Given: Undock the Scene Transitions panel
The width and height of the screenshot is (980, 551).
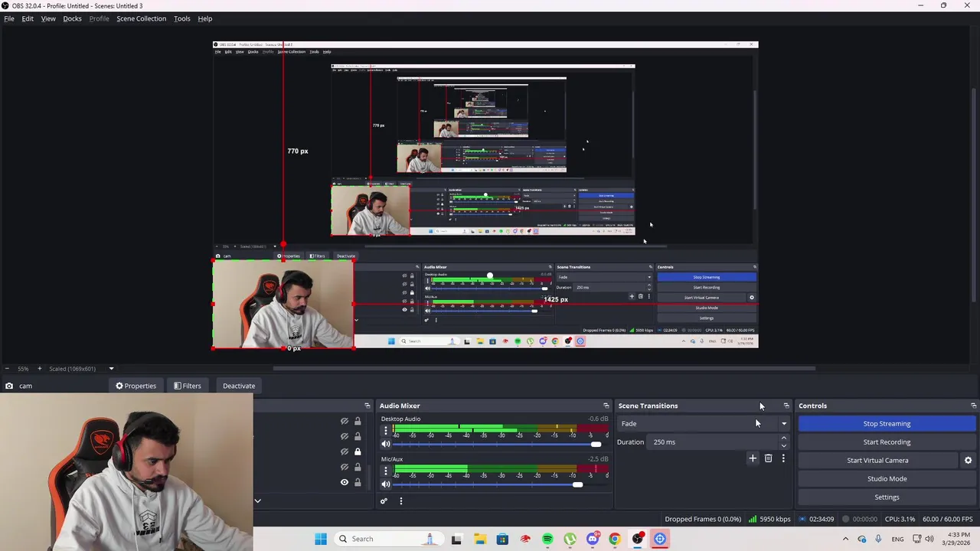Looking at the screenshot, I should pos(786,406).
